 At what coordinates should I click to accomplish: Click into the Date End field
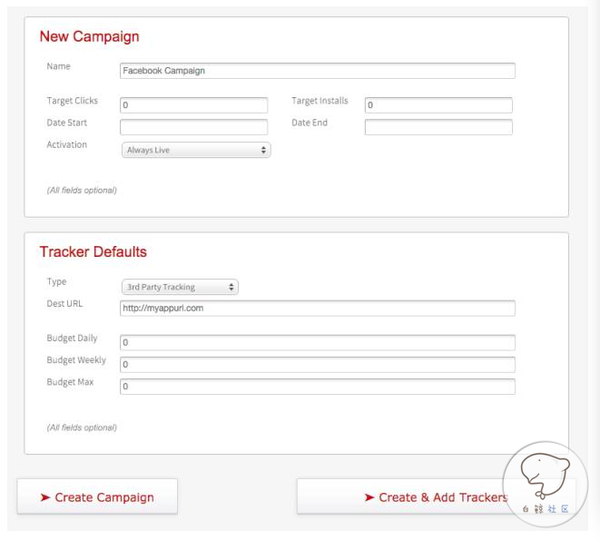tap(438, 127)
